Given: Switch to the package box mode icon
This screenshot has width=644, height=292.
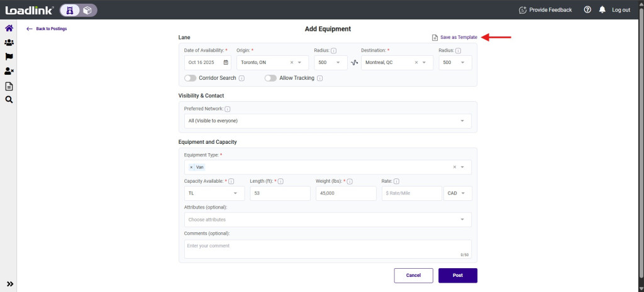Looking at the screenshot, I should [87, 10].
